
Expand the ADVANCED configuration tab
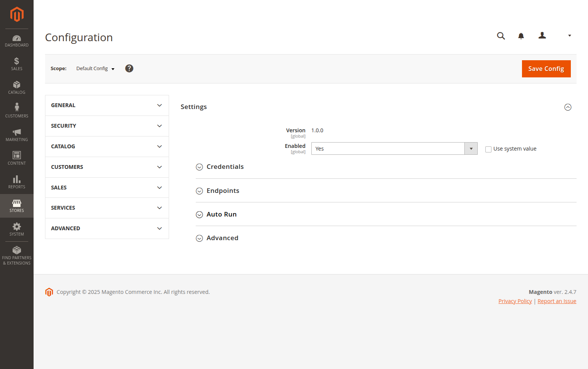coord(107,228)
